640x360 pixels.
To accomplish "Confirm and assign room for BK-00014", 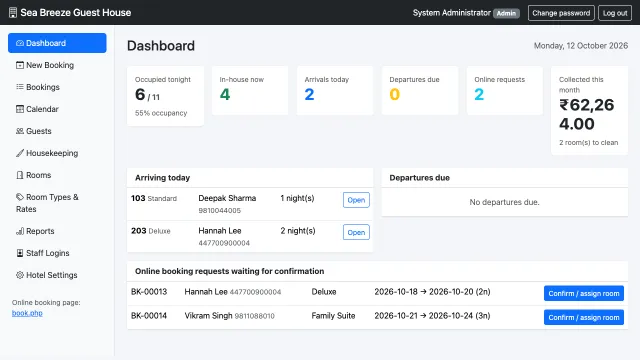I will [584, 317].
